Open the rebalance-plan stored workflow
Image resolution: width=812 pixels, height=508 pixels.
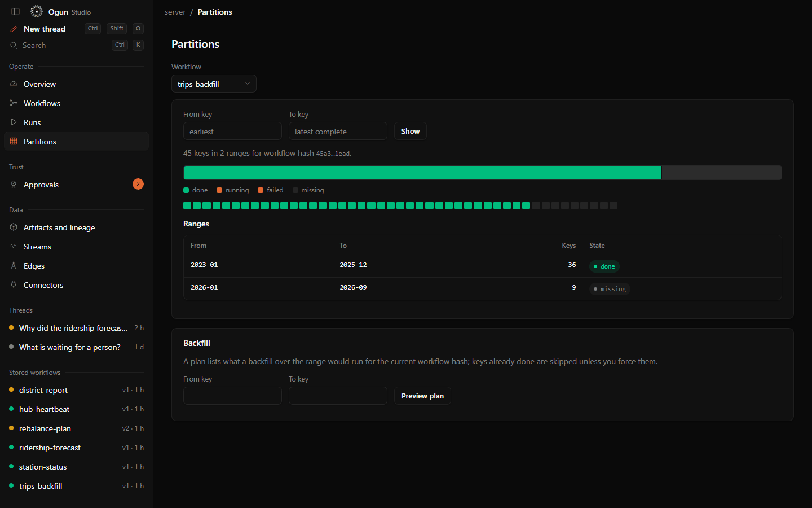[76, 428]
